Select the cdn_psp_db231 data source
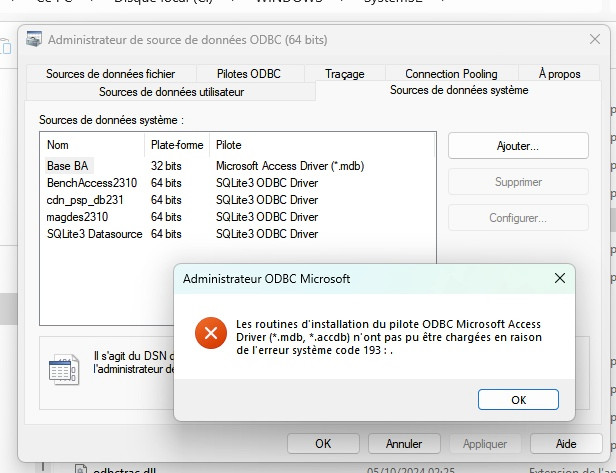Viewport: 616px width, 473px height. pyautogui.click(x=237, y=200)
